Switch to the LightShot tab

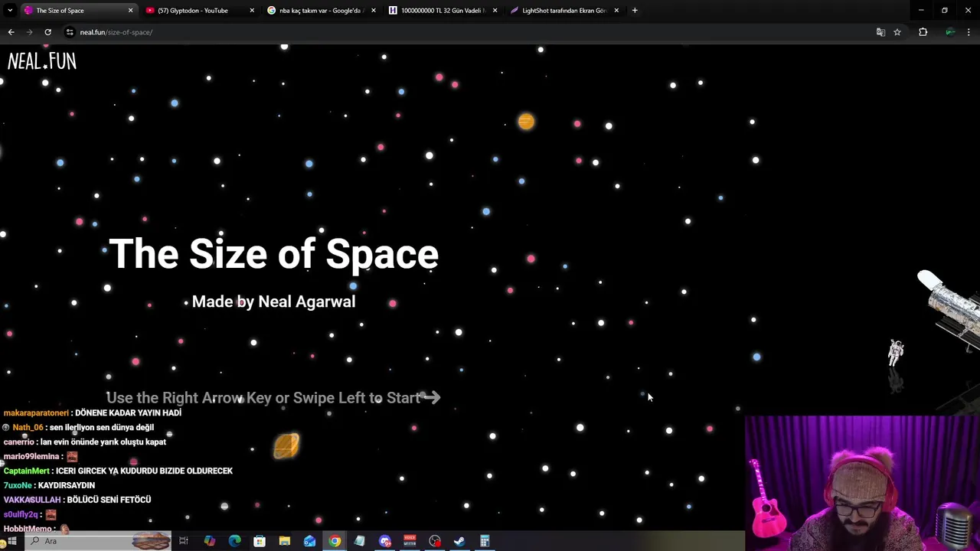coord(565,11)
